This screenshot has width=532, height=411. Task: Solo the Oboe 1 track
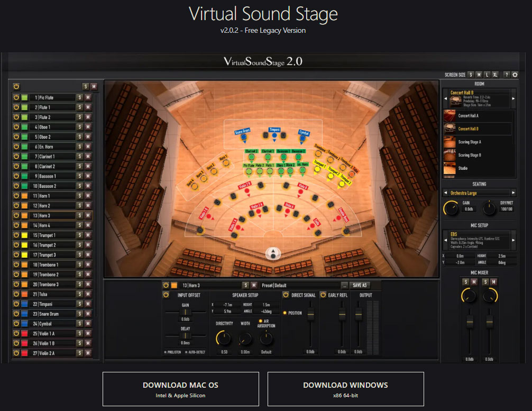79,127
